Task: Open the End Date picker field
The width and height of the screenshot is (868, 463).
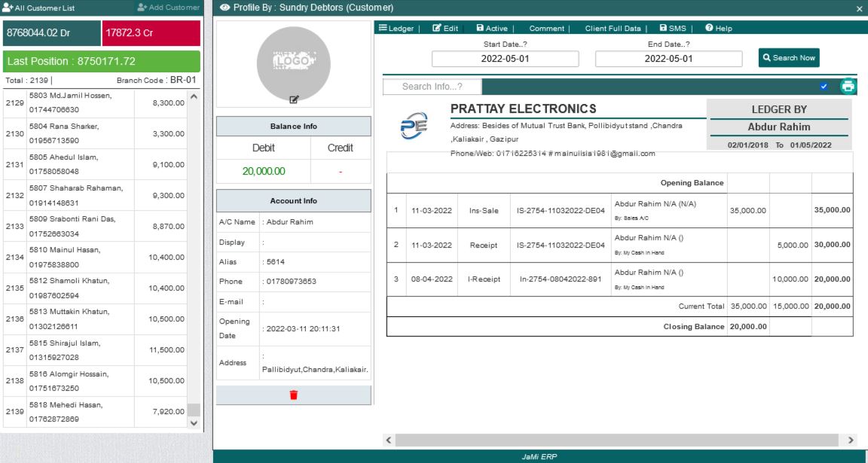Action: (668, 59)
